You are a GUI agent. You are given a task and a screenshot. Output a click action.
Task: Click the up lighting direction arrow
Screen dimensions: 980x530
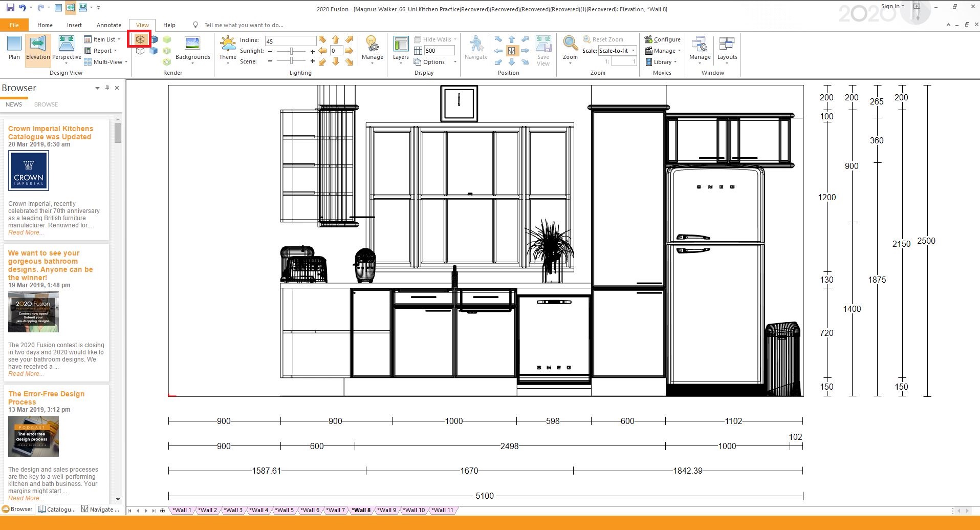click(336, 39)
